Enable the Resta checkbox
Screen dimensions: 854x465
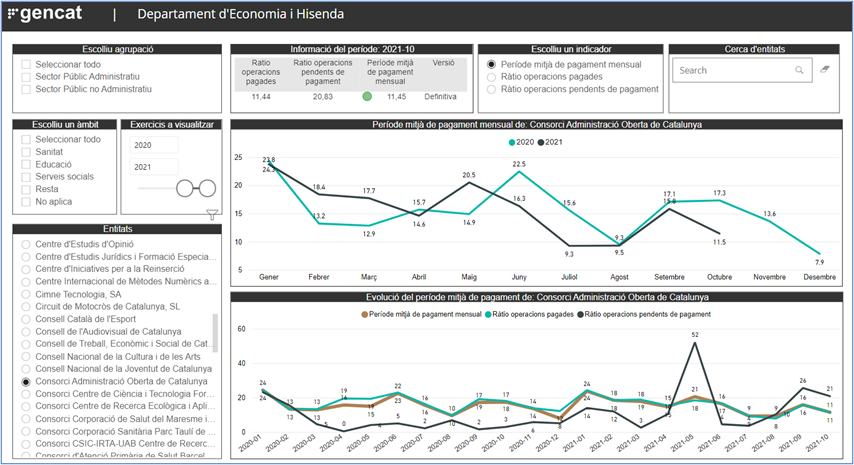26,189
